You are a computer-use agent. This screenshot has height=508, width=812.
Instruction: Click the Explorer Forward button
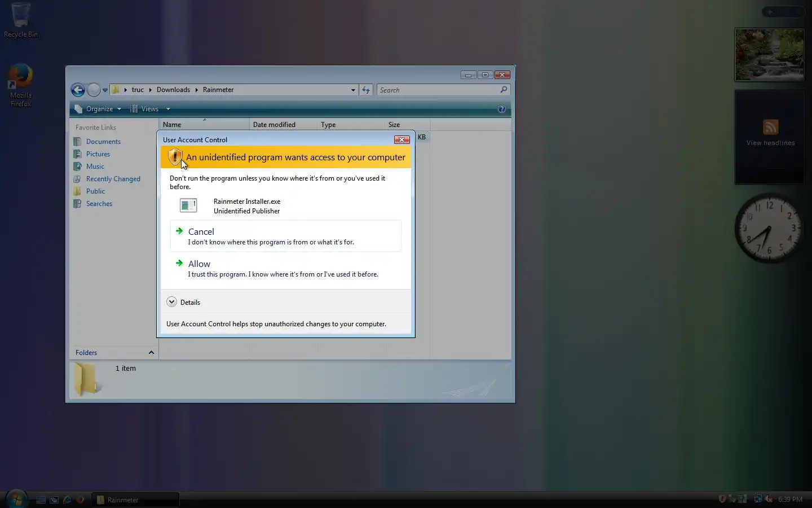point(94,90)
